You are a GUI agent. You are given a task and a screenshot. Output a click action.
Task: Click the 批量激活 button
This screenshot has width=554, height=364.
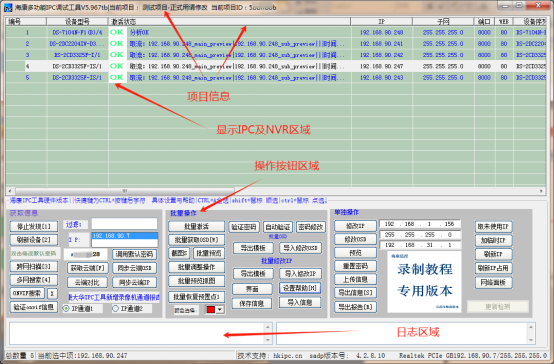(196, 226)
